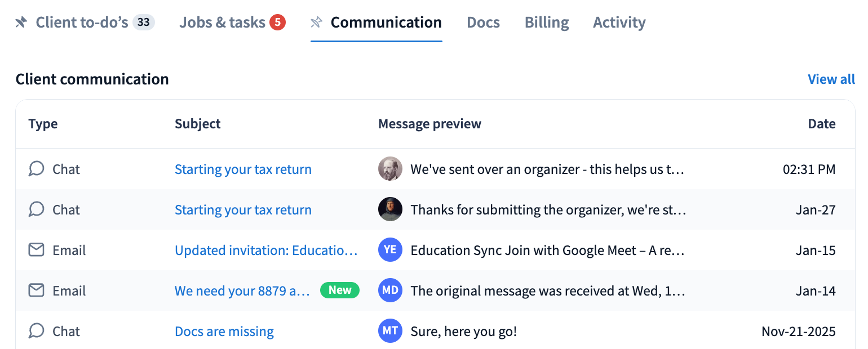The height and width of the screenshot is (349, 868).
Task: Click chat bubble icon in first row
Action: (x=36, y=169)
